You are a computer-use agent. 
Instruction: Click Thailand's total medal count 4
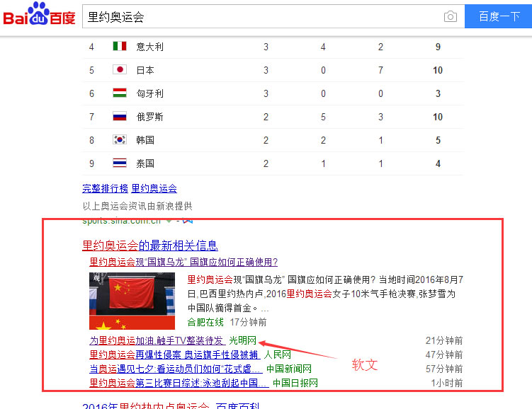[x=438, y=163]
